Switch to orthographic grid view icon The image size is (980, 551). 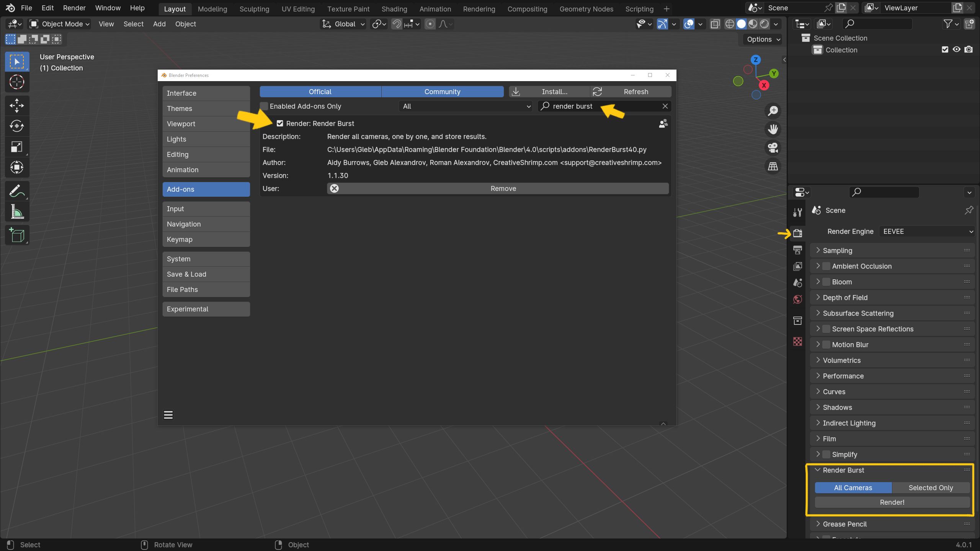click(773, 166)
